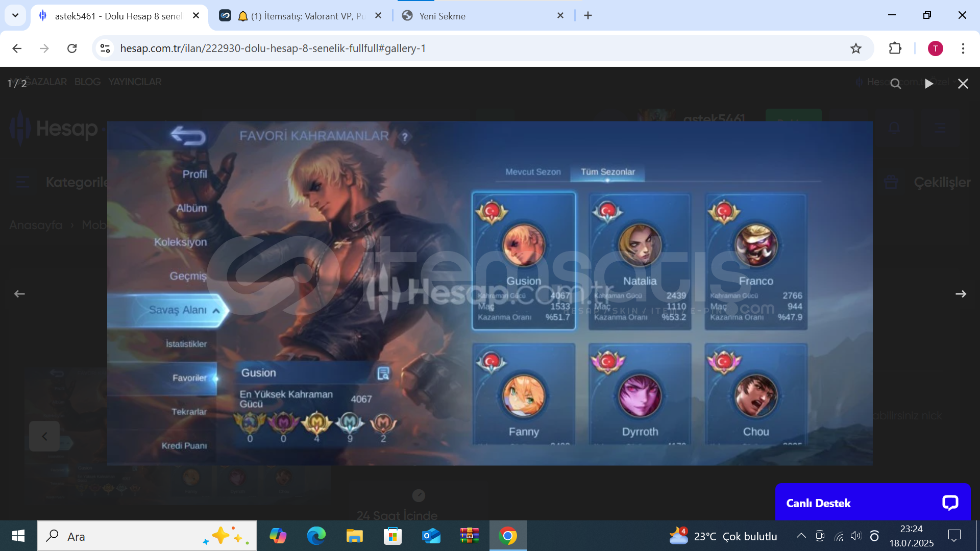
Task: Click the Fanny hero card
Action: click(524, 393)
